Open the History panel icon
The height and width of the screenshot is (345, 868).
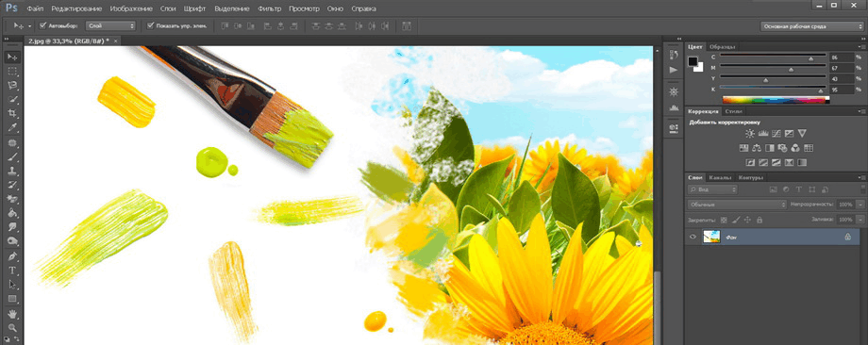click(x=673, y=55)
